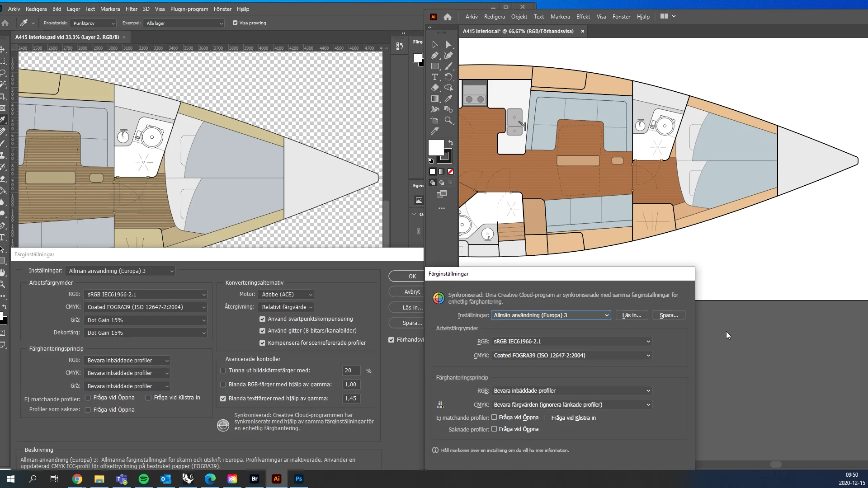This screenshot has height=488, width=868.
Task: Select Illustrator's Rectangle tool
Action: 435,66
